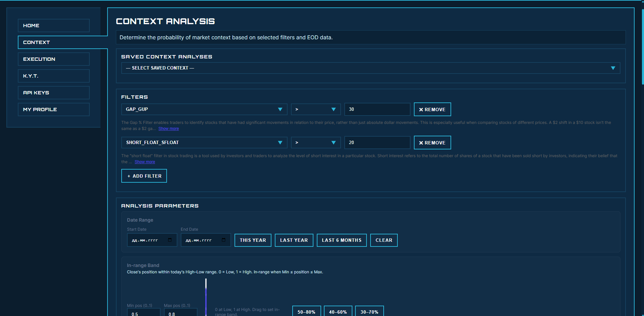Click the Max pos input field
The width and height of the screenshot is (644, 316).
coord(181,313)
